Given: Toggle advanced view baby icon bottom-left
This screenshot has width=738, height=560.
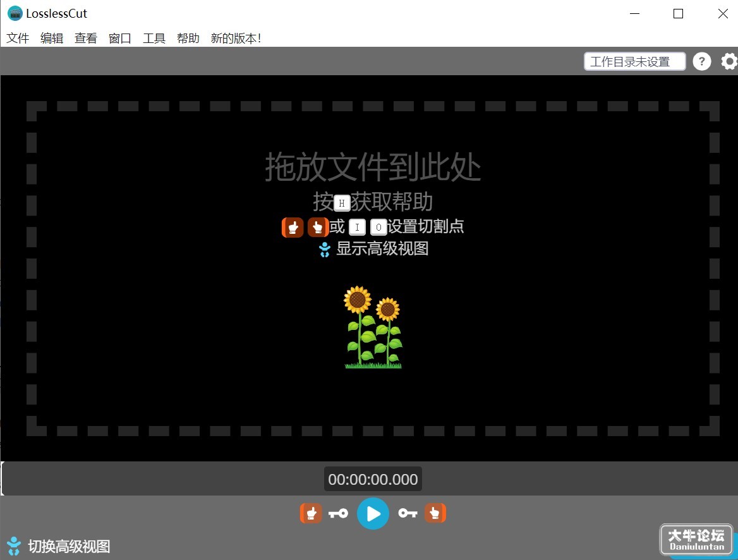Looking at the screenshot, I should click(x=14, y=546).
